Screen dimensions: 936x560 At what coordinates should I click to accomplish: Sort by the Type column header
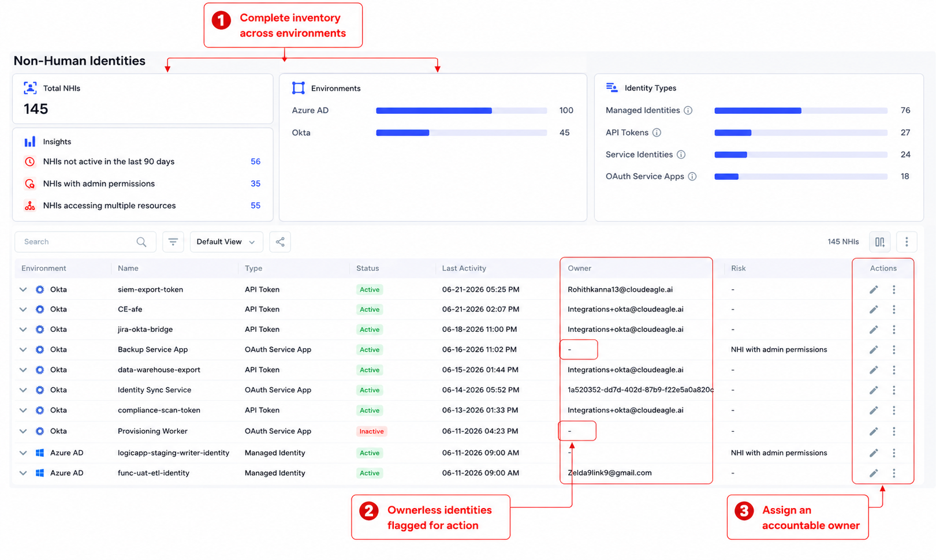pyautogui.click(x=253, y=268)
